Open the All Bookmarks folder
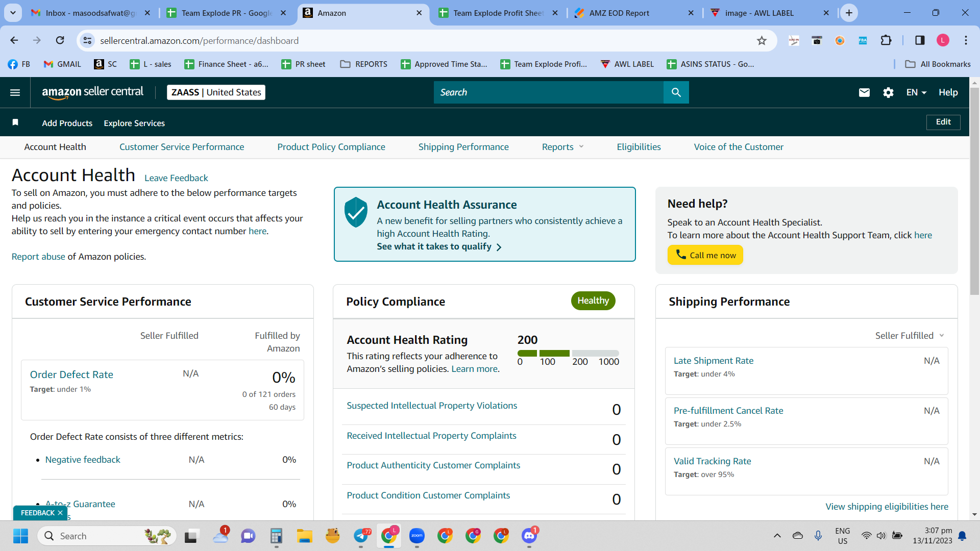The width and height of the screenshot is (980, 551). click(x=938, y=64)
